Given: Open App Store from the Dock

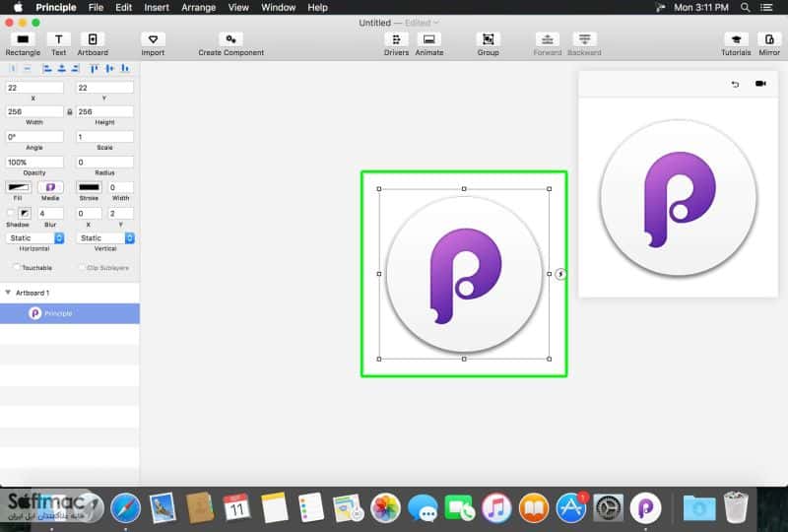Looking at the screenshot, I should click(x=571, y=508).
